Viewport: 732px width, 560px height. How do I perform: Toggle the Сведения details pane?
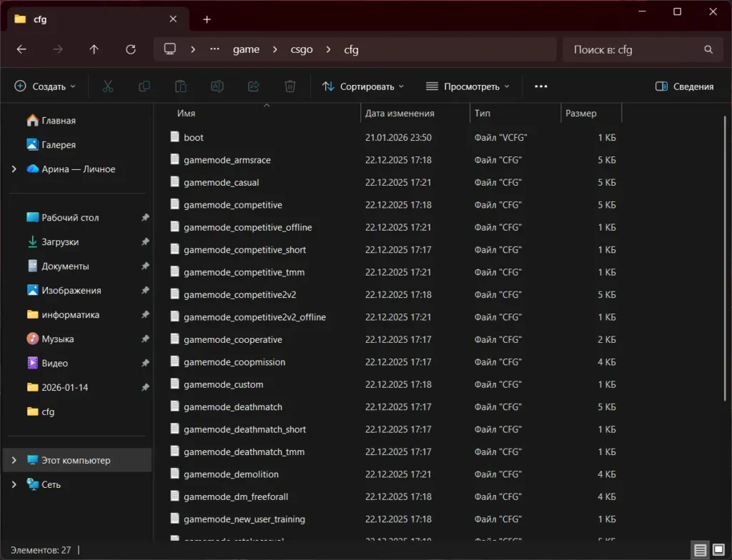click(684, 86)
